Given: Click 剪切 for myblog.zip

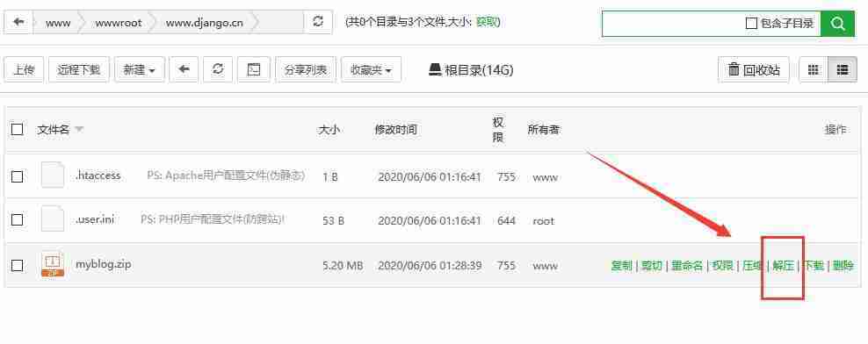Looking at the screenshot, I should tap(652, 266).
